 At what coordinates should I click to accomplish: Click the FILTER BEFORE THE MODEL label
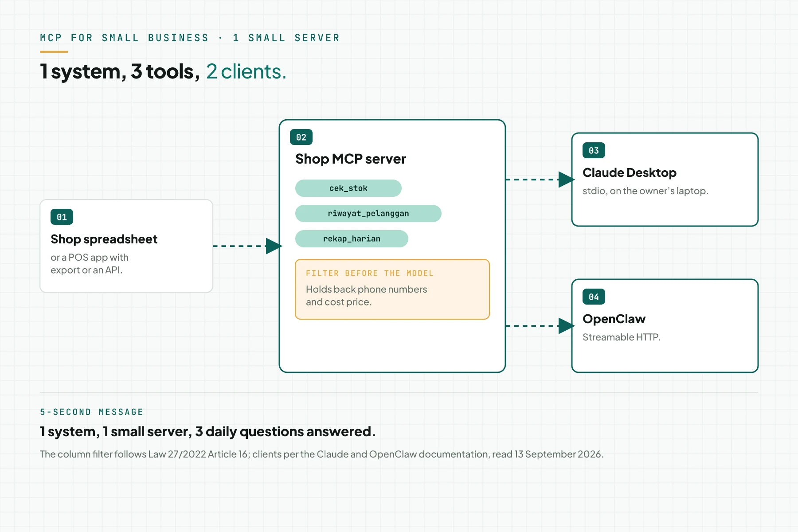coord(370,273)
